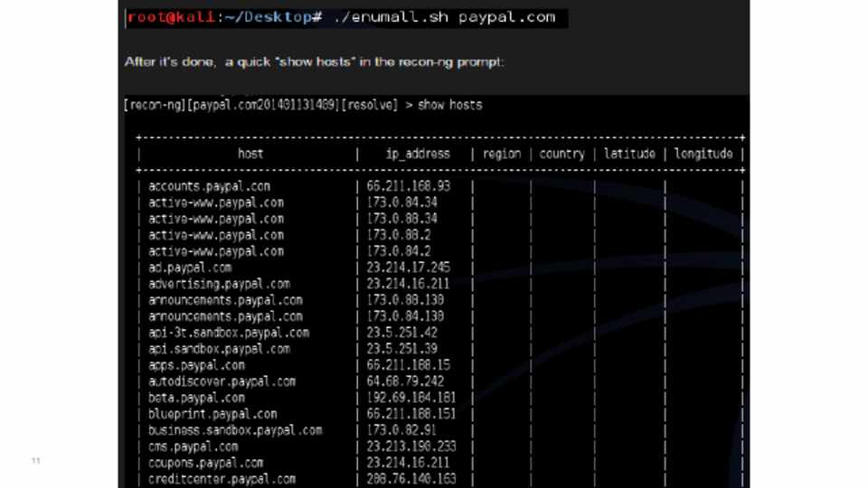The image size is (868, 488).
Task: Click the creditcenter.paypal.com host entry
Action: point(222,479)
